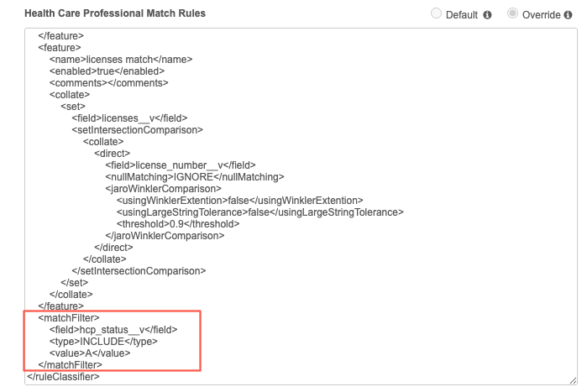This screenshot has height=392, width=587.
Task: Click the licenses__v field line
Action: (x=129, y=118)
